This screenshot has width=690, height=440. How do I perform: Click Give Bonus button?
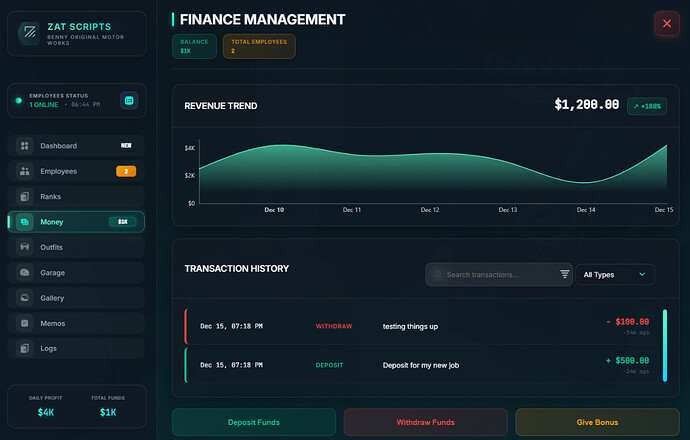pos(597,422)
